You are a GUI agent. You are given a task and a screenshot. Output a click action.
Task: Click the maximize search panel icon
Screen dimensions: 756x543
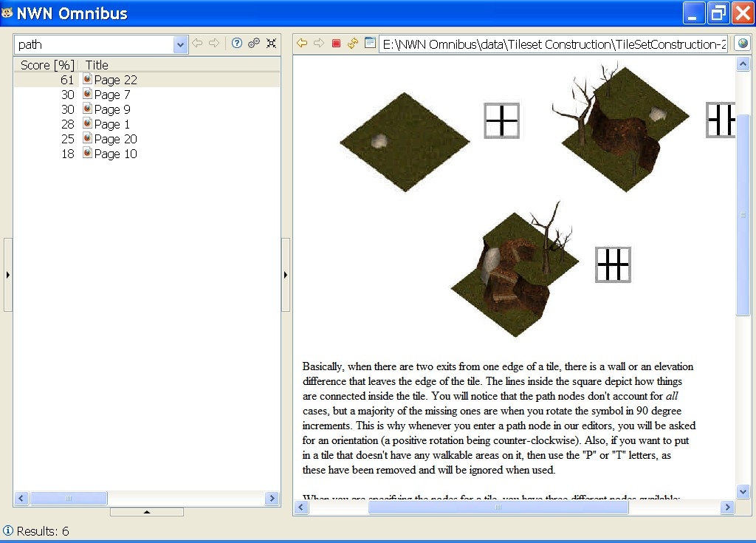[271, 44]
